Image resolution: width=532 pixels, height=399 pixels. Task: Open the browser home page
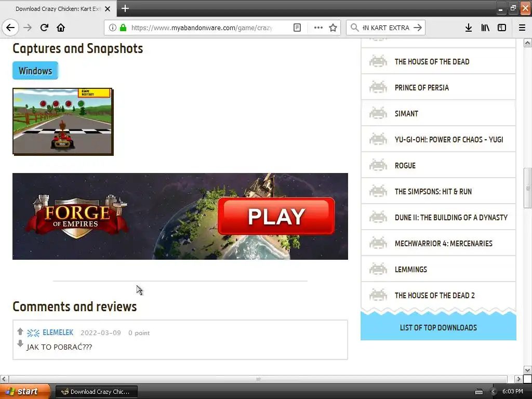tap(61, 28)
